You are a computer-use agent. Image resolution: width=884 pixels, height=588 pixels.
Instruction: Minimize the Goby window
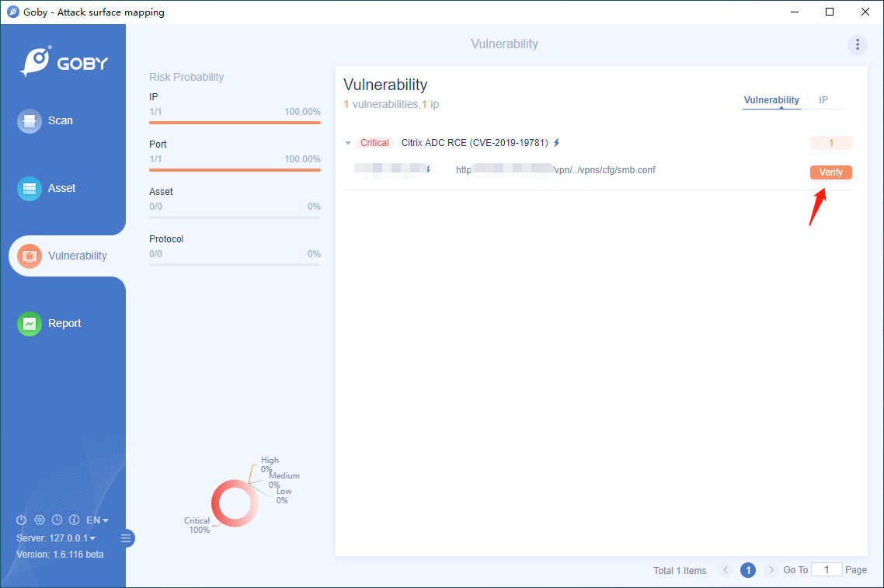coord(795,12)
